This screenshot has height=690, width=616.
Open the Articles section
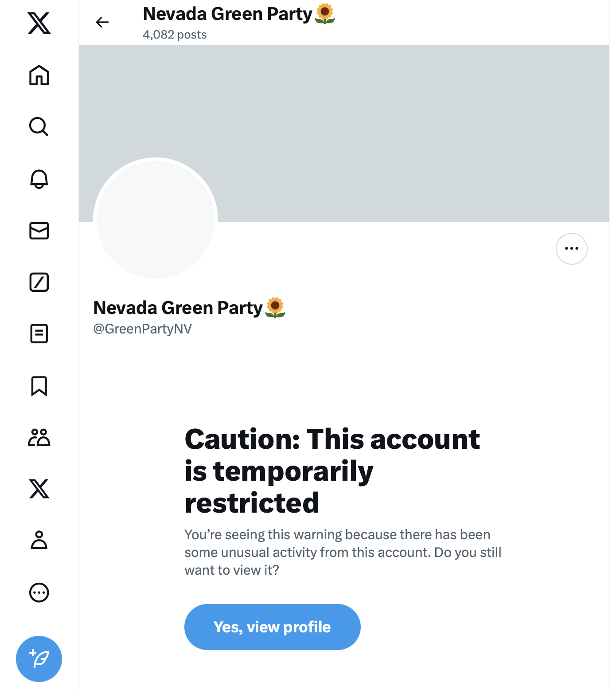pyautogui.click(x=39, y=334)
